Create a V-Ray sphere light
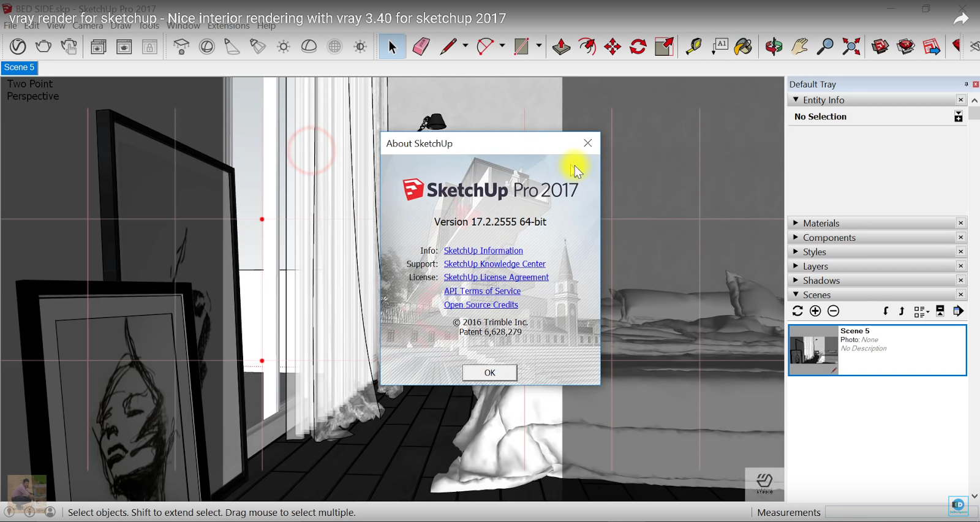 pos(207,47)
